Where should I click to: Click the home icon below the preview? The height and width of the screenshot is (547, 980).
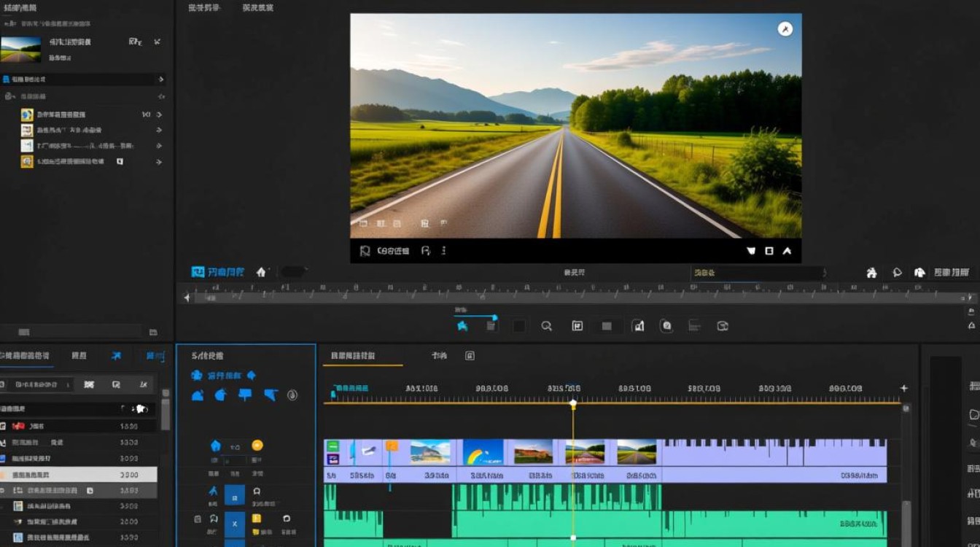261,272
